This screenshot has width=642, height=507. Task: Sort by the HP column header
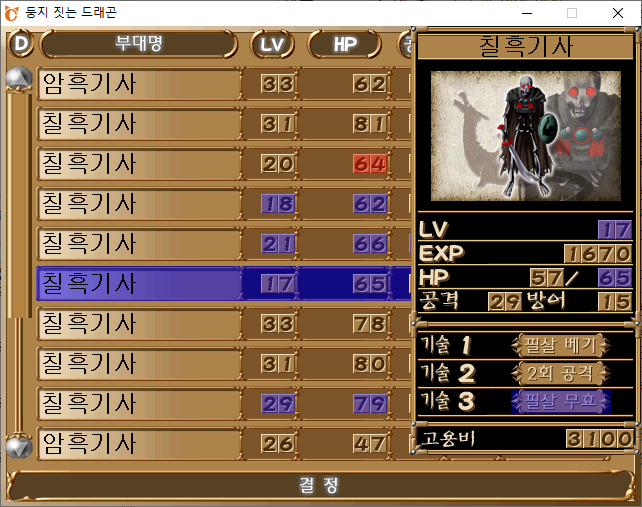(x=344, y=44)
